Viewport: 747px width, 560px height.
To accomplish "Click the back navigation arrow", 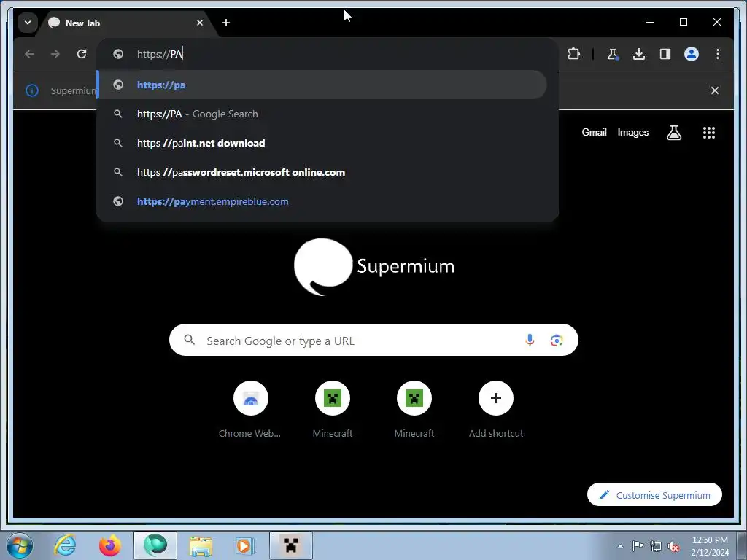I will (29, 54).
